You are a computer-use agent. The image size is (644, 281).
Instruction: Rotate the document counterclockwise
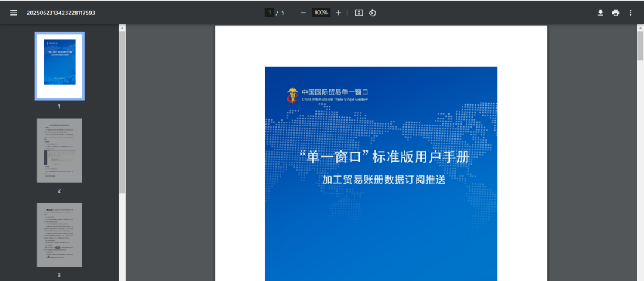tap(373, 13)
